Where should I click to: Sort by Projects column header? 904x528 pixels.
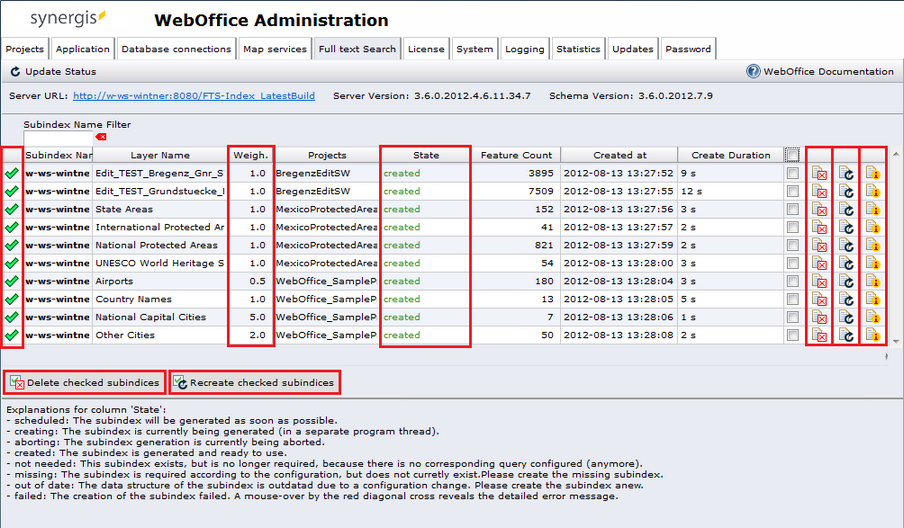[327, 155]
